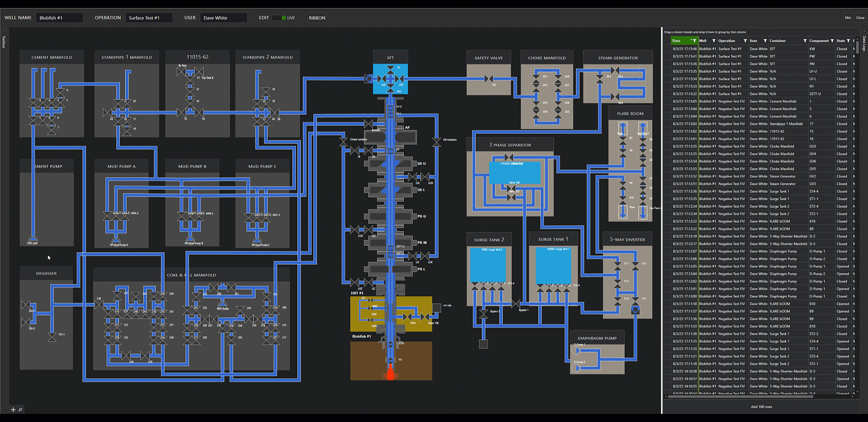
Task: Click the Gas Flare 1 arrow
Action: [x=643, y=128]
